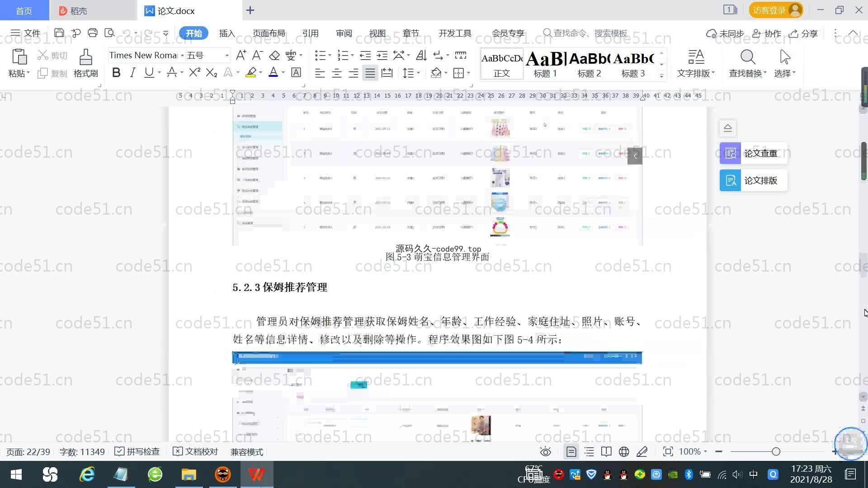Clear formatting eraser icon

point(274,55)
